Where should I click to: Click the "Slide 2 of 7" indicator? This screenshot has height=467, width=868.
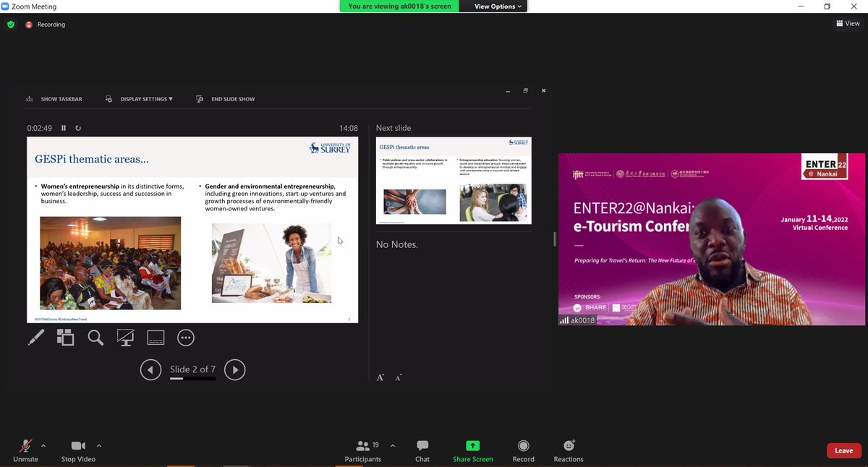tap(192, 369)
